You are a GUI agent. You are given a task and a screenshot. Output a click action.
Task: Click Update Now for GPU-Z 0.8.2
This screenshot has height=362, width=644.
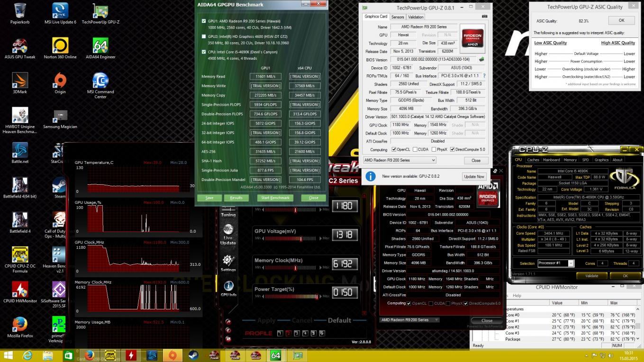click(x=474, y=176)
